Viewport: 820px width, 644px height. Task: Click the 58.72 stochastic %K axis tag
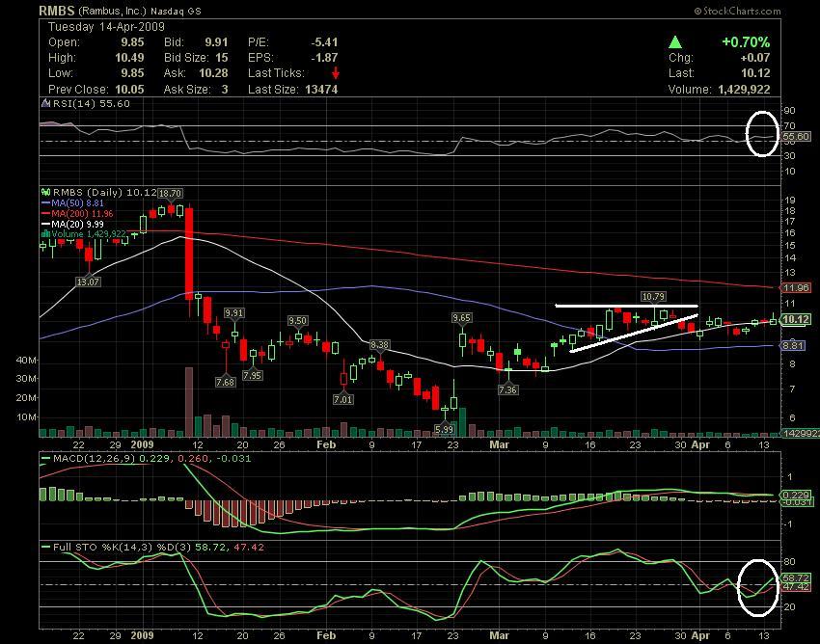796,578
